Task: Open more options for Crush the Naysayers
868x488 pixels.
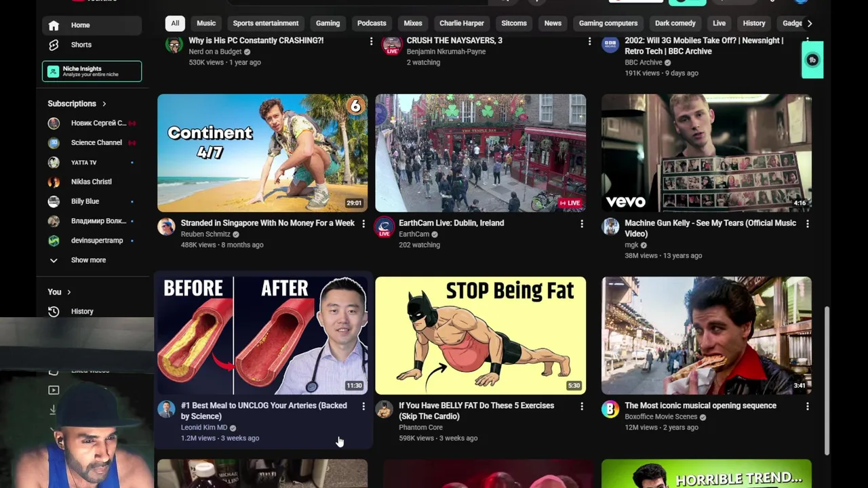Action: click(x=589, y=41)
